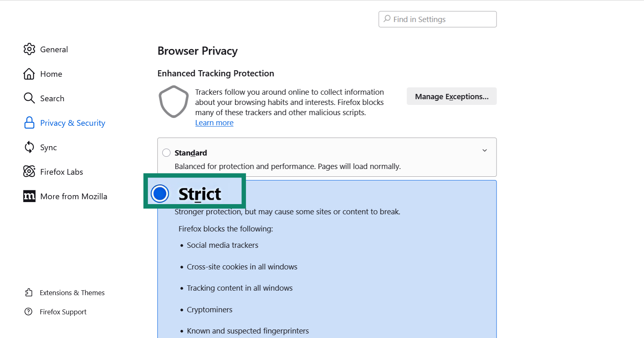The height and width of the screenshot is (338, 644).
Task: Select the Firefox Labs flask icon
Action: pos(29,172)
